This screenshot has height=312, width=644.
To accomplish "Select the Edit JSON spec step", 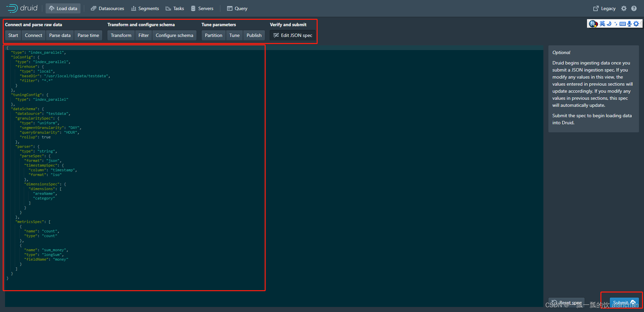I will [x=292, y=35].
